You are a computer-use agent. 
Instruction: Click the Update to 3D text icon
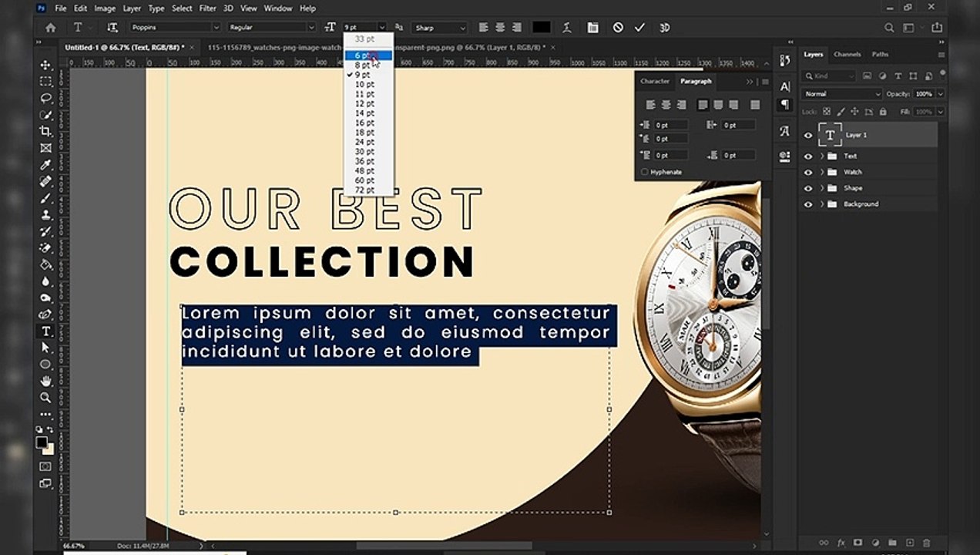[664, 27]
